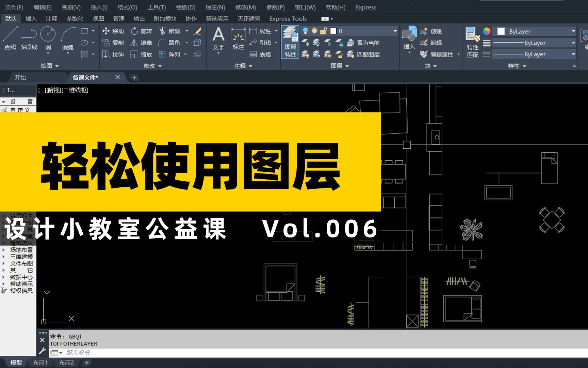Select the 圆弧 arc tool
The height and width of the screenshot is (368, 588).
(68, 38)
